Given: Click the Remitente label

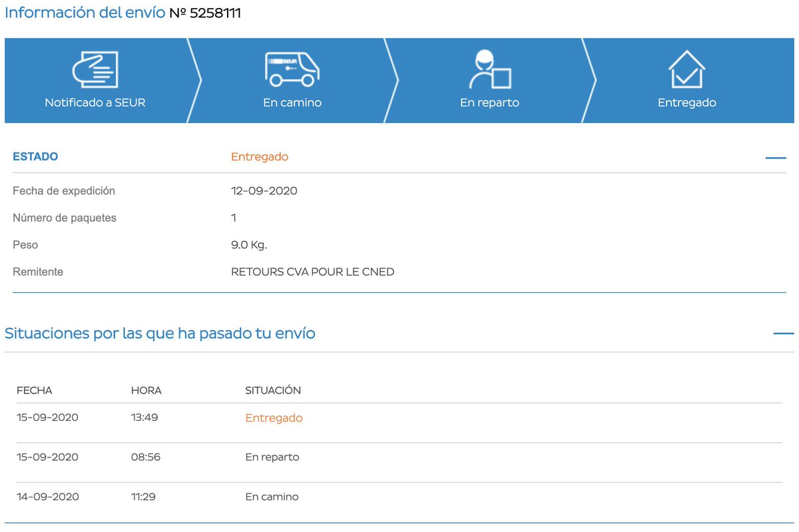Looking at the screenshot, I should pos(38,272).
